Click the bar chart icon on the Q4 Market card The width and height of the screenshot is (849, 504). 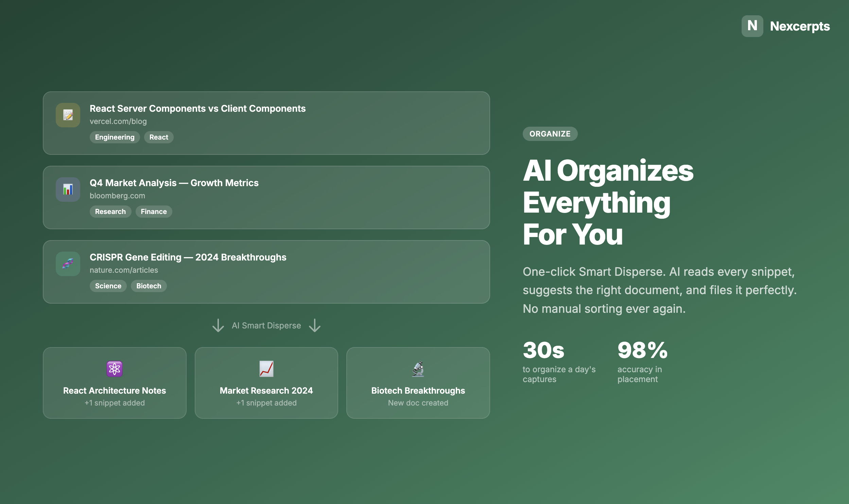[x=68, y=190]
